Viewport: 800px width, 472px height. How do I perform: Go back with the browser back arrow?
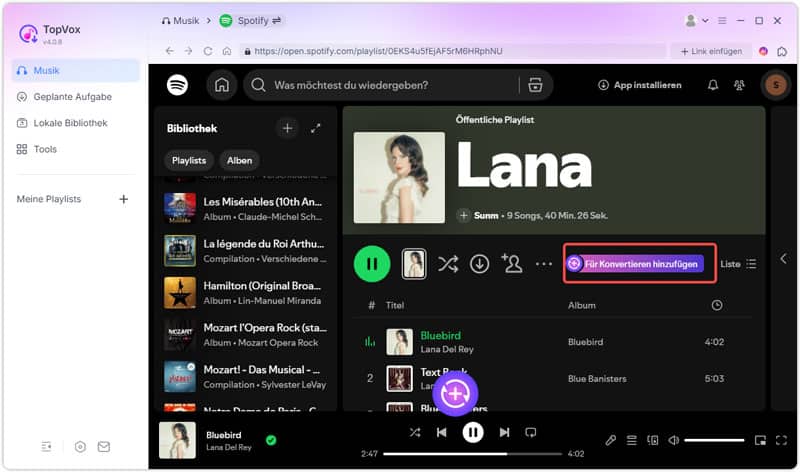(x=169, y=51)
